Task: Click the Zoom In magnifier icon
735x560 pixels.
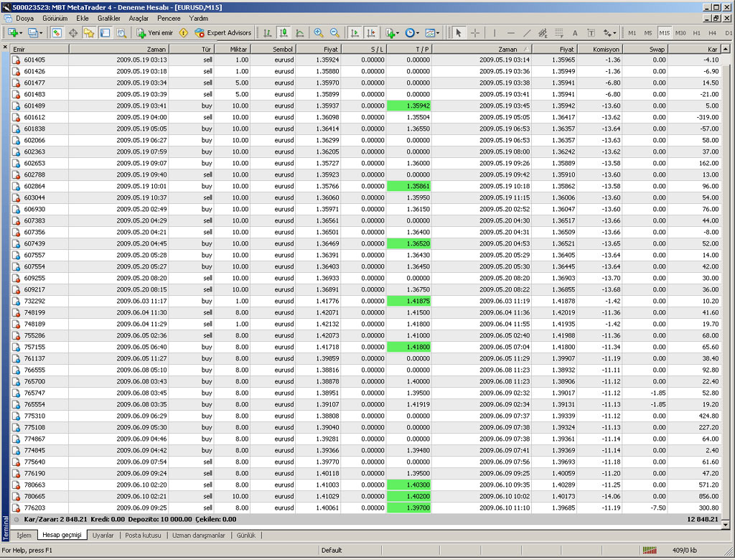Action: point(319,33)
